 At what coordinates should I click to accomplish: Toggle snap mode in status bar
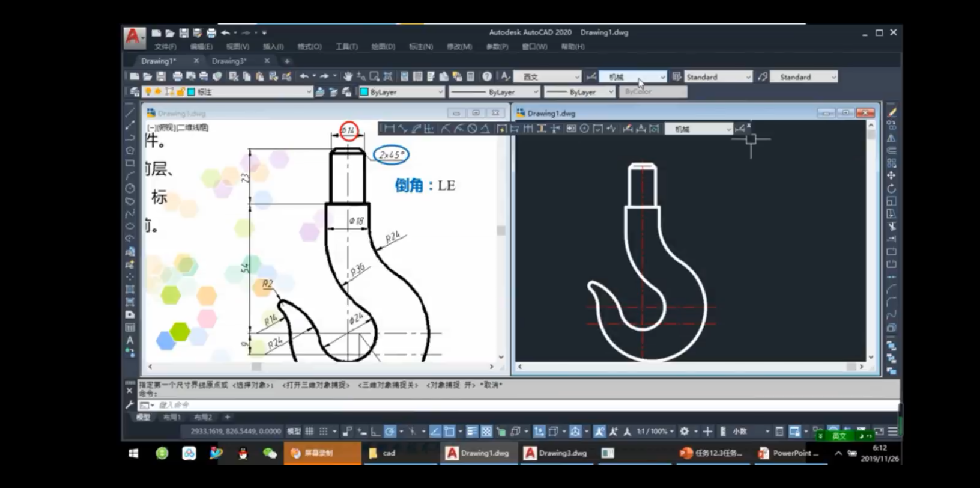click(x=324, y=432)
